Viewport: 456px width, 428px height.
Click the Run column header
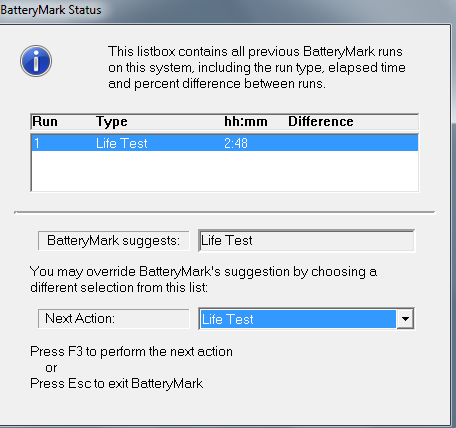click(x=45, y=122)
